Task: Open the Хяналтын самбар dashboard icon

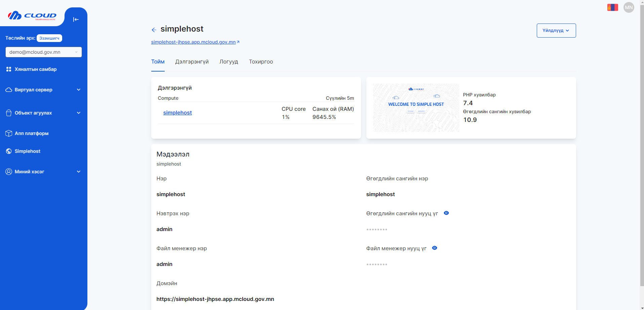Action: pos(9,69)
